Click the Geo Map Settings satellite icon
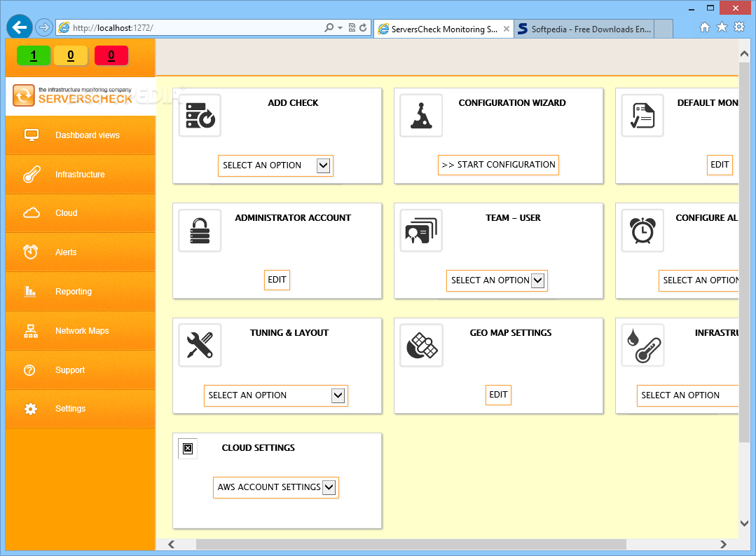The width and height of the screenshot is (756, 556). pyautogui.click(x=421, y=345)
